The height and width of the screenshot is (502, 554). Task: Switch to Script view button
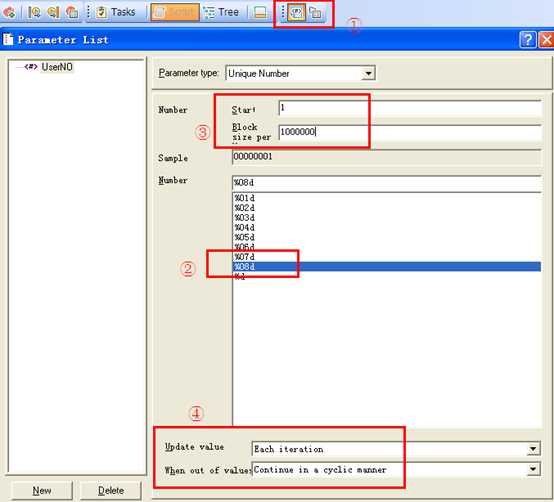tap(175, 12)
